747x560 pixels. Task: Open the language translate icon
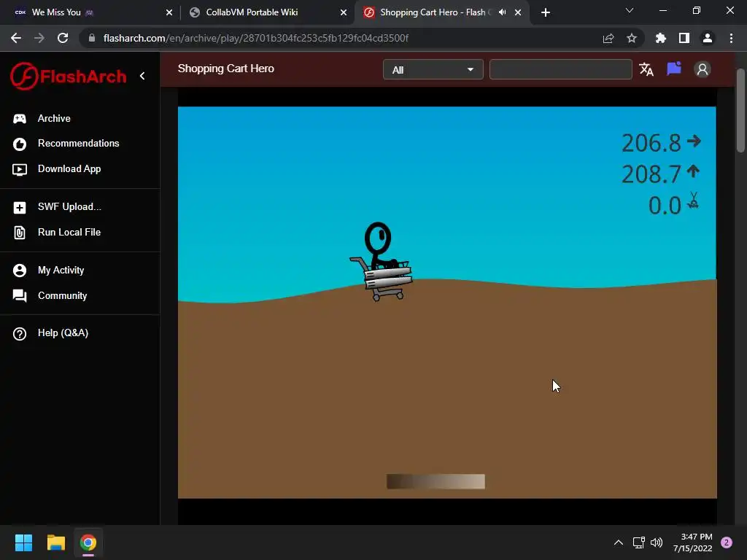[646, 69]
